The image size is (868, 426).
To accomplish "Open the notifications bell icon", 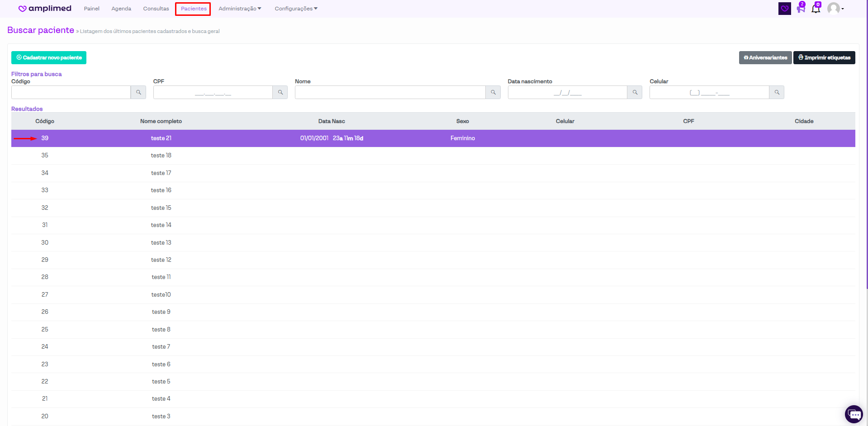I will tap(816, 9).
